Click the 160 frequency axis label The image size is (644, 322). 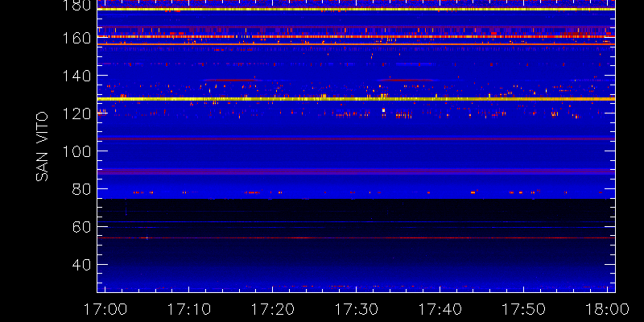(x=76, y=38)
